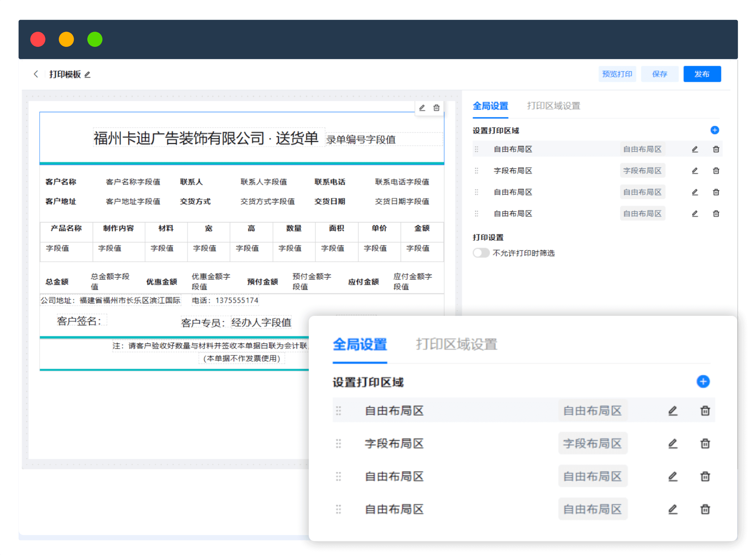Go back using the left arrow

(x=36, y=74)
